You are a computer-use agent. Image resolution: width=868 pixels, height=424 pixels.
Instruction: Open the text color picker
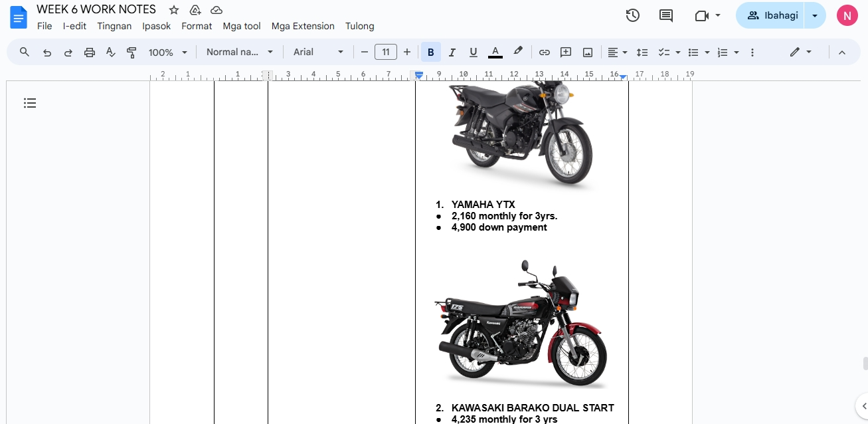tap(495, 53)
